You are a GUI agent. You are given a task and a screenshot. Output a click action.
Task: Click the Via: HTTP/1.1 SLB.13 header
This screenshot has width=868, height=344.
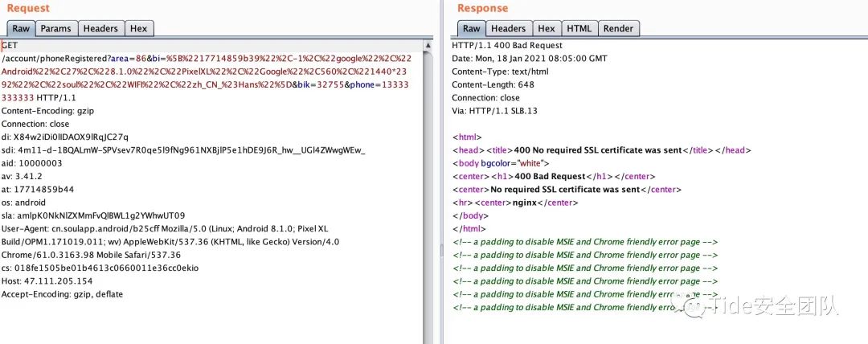[x=494, y=111]
